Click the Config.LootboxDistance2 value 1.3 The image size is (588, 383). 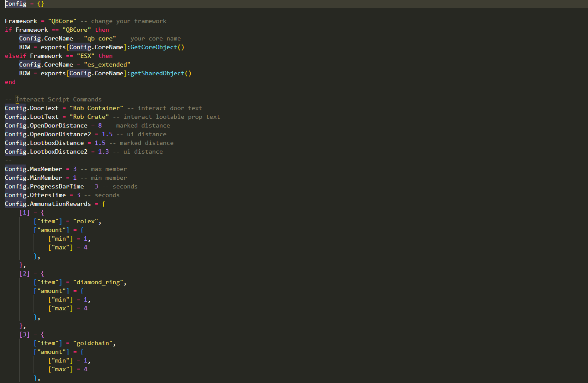tap(103, 151)
